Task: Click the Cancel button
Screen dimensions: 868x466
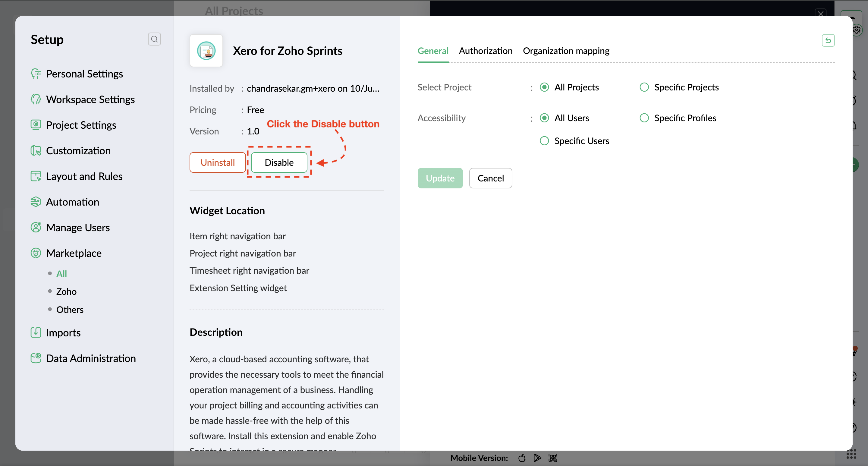Action: click(491, 178)
